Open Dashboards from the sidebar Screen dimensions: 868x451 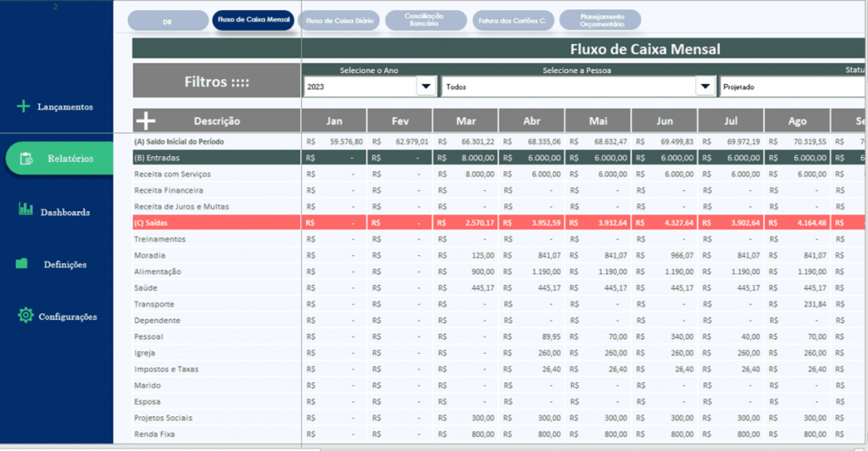click(x=64, y=212)
